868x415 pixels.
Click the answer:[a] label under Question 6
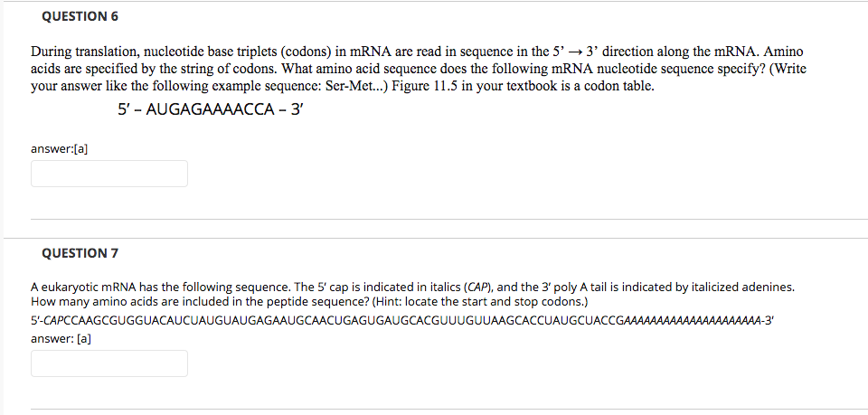(x=59, y=147)
